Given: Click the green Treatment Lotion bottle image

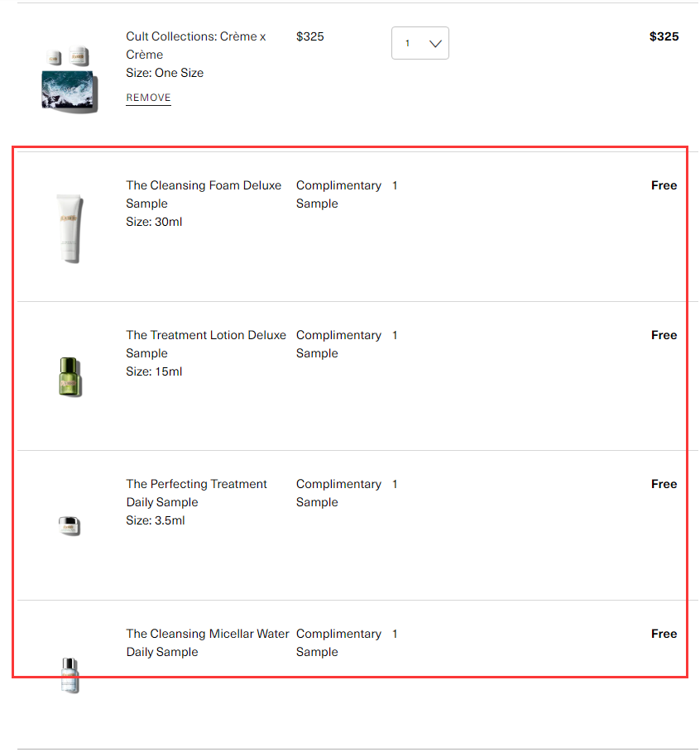Looking at the screenshot, I should click(70, 376).
